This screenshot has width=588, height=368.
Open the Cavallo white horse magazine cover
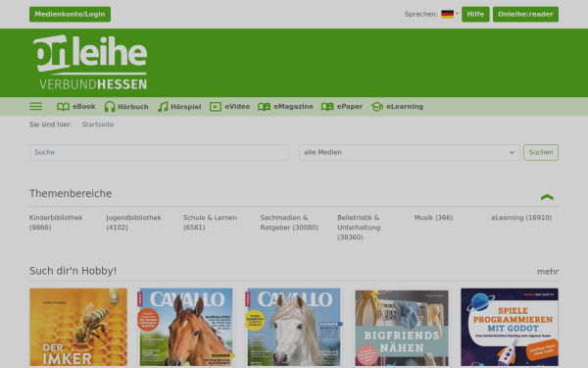coord(294,328)
